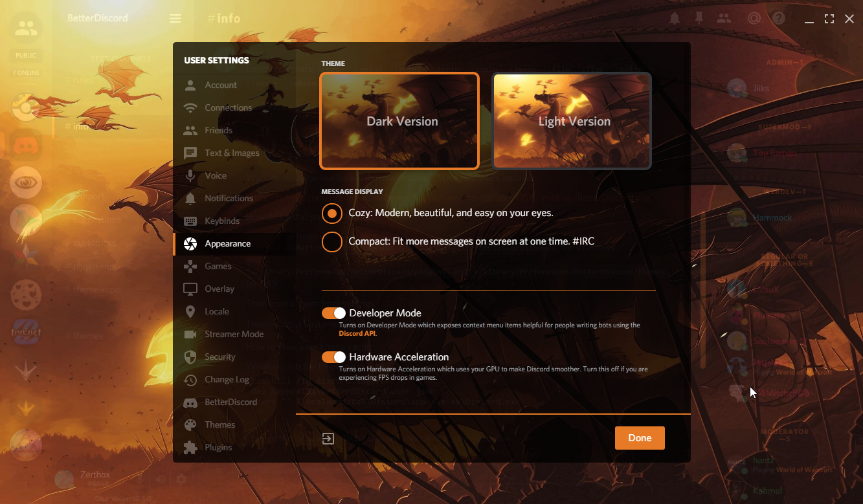Click the import/export arrow icon near Done
The image size is (863, 504).
coord(328,438)
